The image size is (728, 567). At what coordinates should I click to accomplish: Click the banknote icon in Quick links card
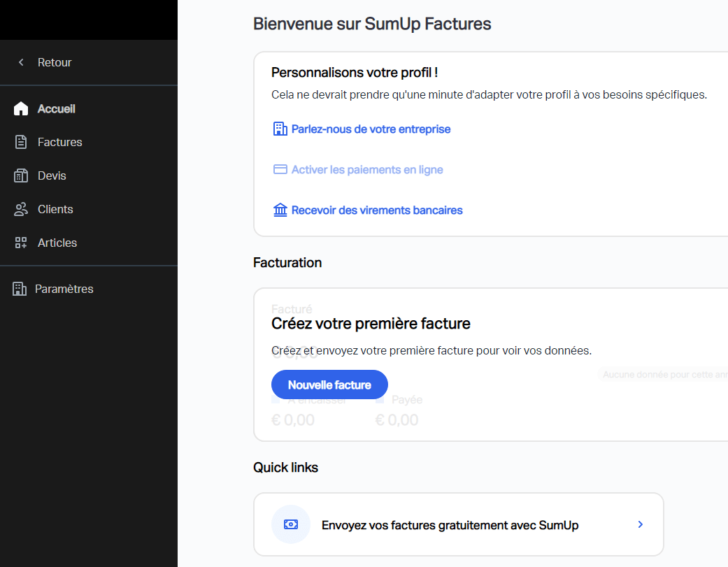tap(291, 524)
